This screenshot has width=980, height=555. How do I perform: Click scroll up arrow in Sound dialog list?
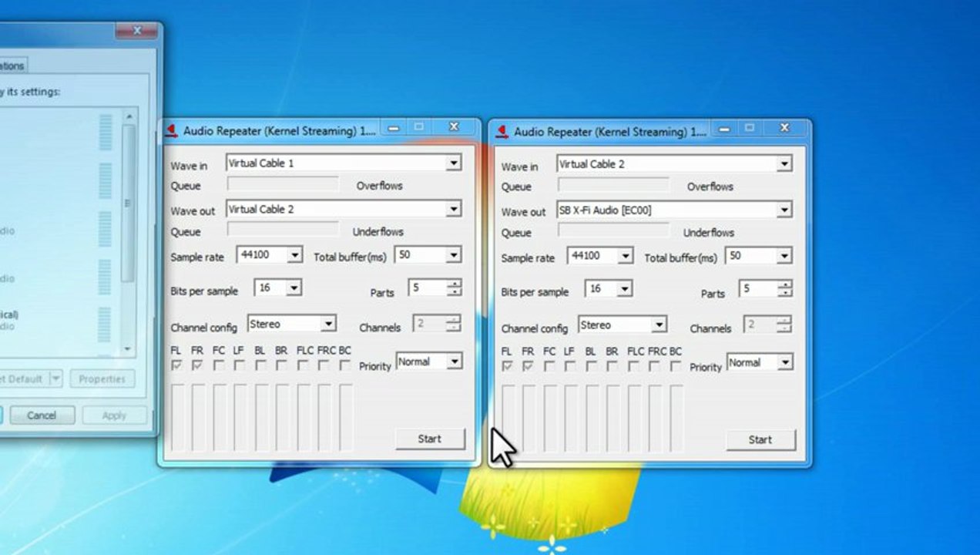pyautogui.click(x=129, y=116)
